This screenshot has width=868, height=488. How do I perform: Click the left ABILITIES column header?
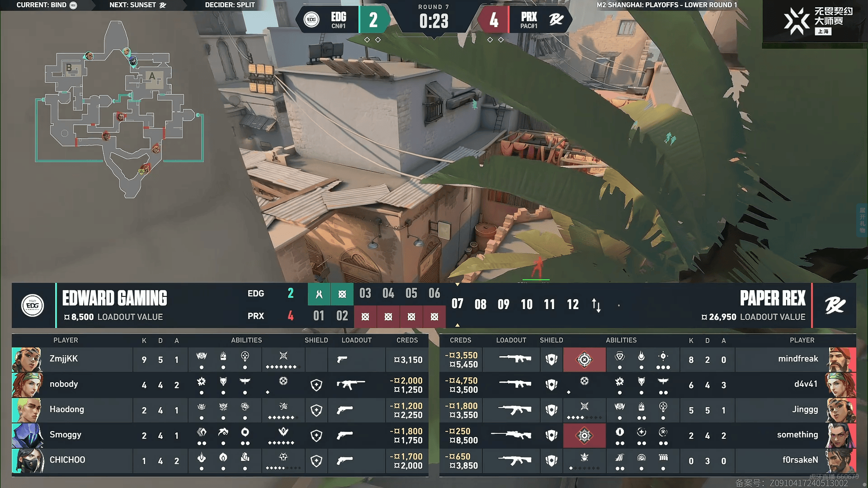coord(246,340)
